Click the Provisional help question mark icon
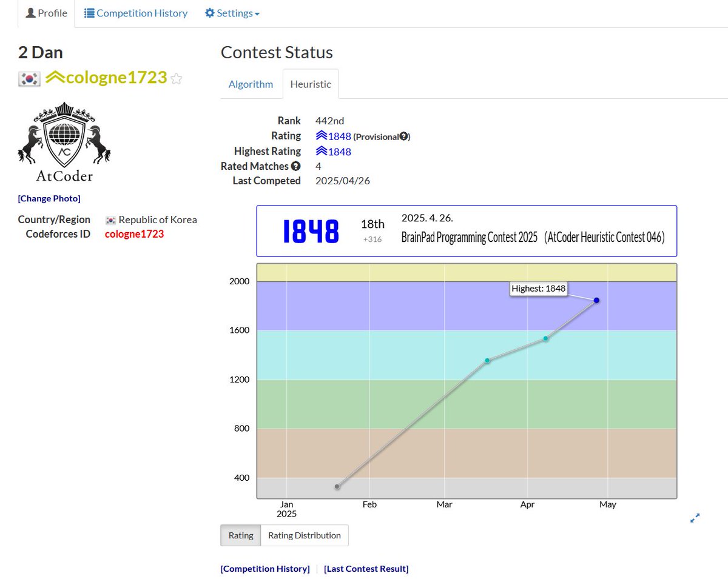 click(403, 136)
